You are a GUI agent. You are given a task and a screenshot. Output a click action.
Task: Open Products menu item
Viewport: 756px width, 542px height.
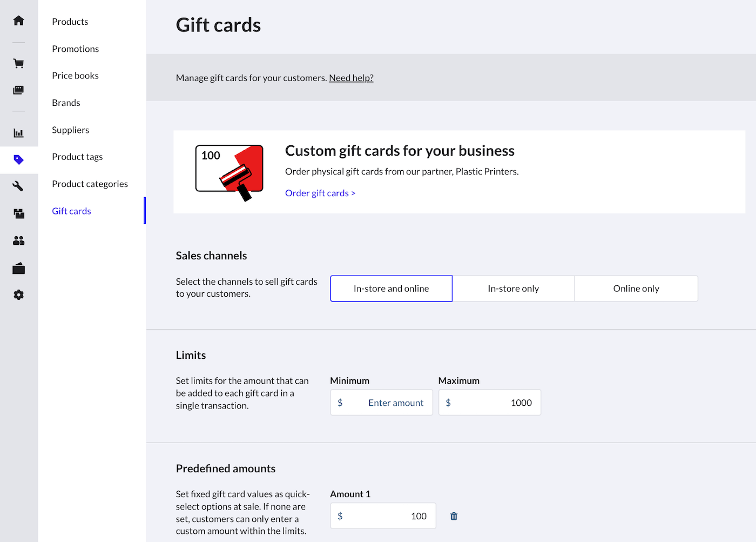(x=70, y=22)
